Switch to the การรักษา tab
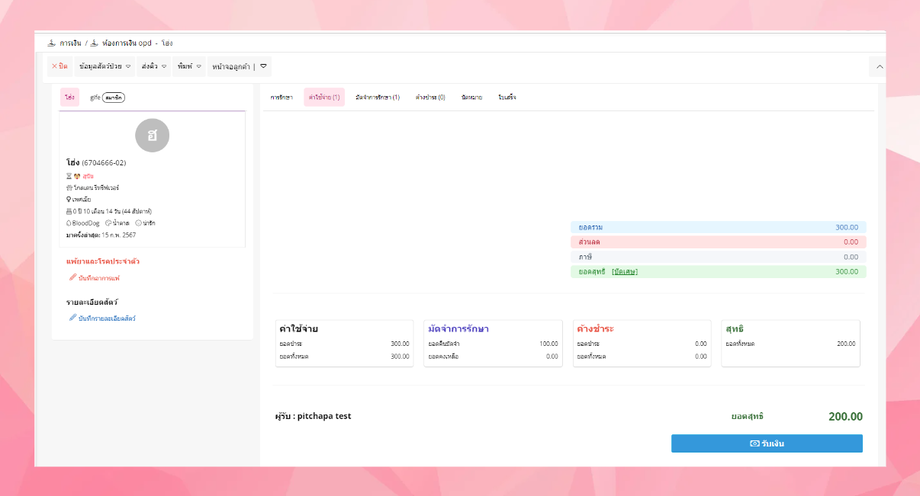Image resolution: width=920 pixels, height=496 pixels. (x=282, y=97)
